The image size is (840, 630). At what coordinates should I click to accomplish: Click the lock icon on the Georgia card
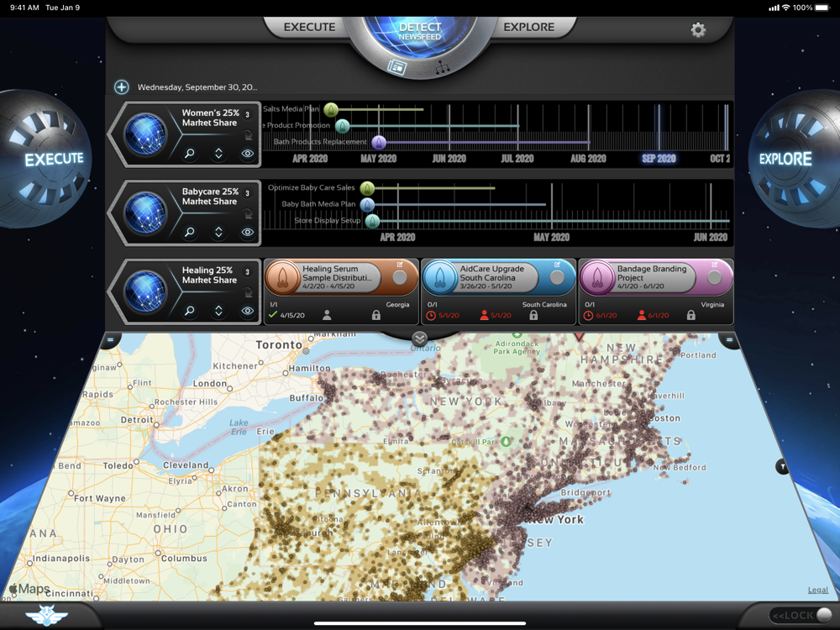376,315
